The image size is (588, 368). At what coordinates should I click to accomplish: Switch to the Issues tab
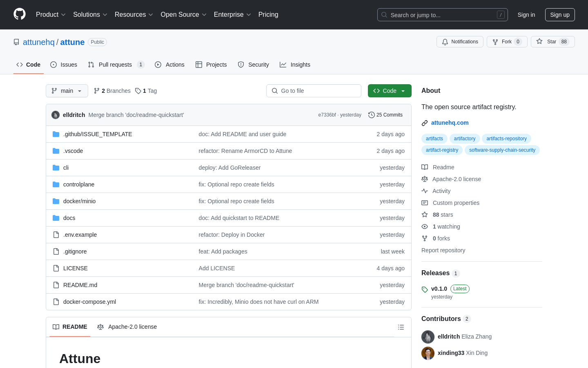[x=64, y=65]
